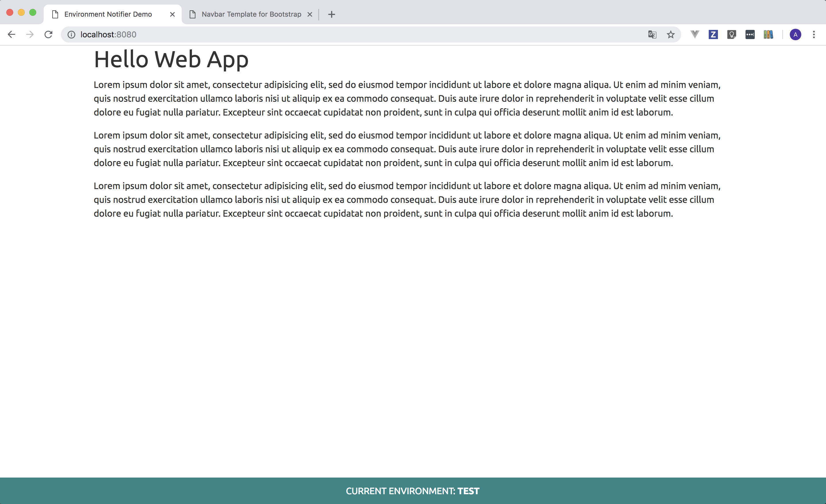
Task: Click the localhost:8080 address field
Action: [335, 34]
